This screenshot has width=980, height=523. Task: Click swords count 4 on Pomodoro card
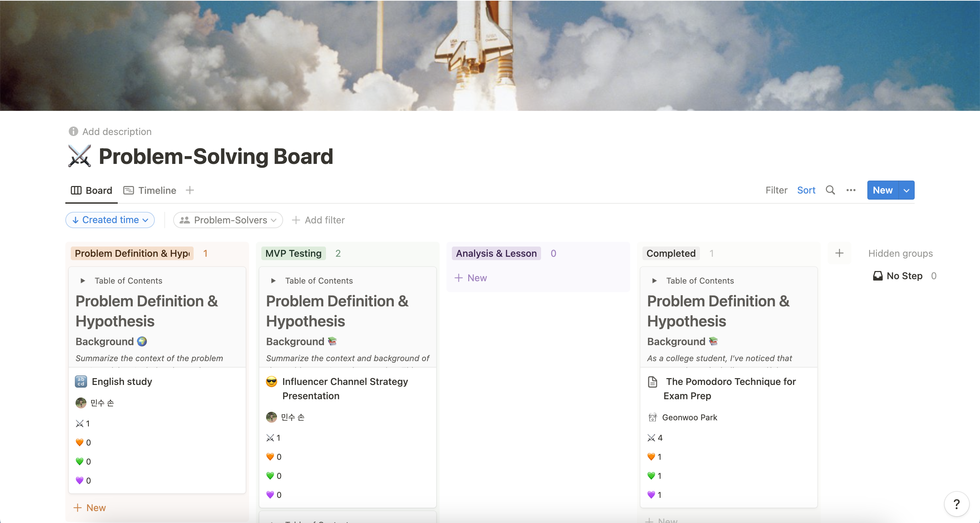pos(655,438)
